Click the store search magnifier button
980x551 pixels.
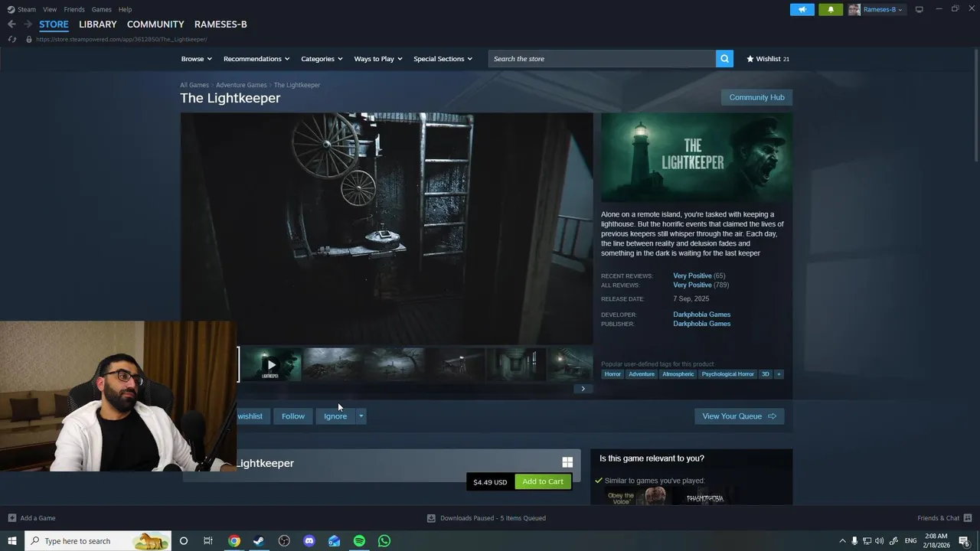click(724, 59)
